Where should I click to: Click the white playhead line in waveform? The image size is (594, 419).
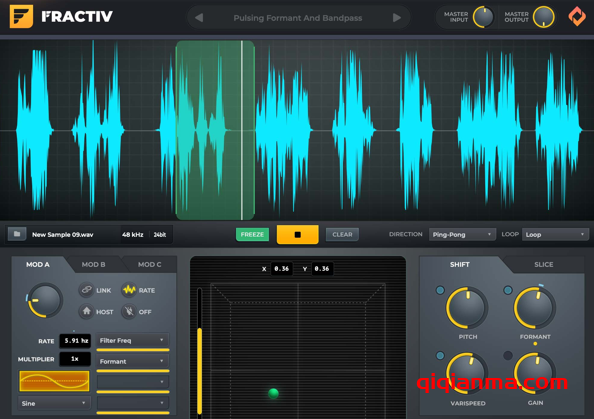point(242,130)
